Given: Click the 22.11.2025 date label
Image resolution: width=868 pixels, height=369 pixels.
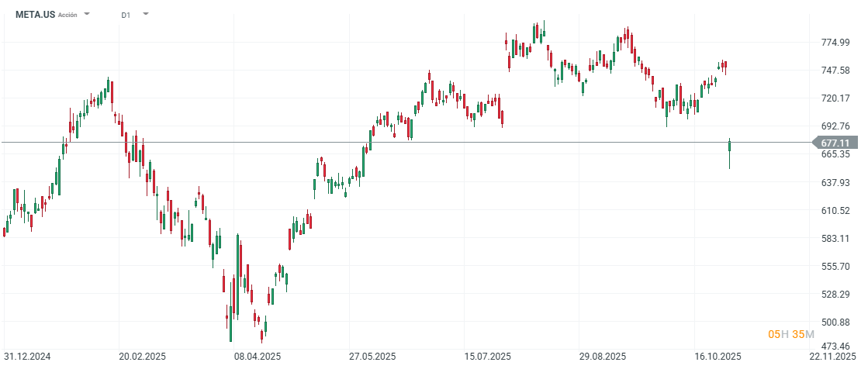Looking at the screenshot, I should click(834, 357).
